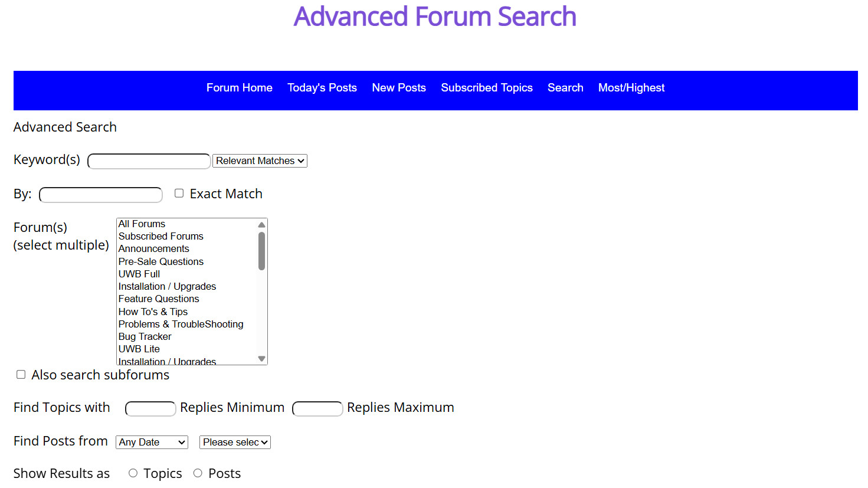This screenshot has height=488, width=868.
Task: Open Relevant Matches dropdown
Action: [260, 161]
